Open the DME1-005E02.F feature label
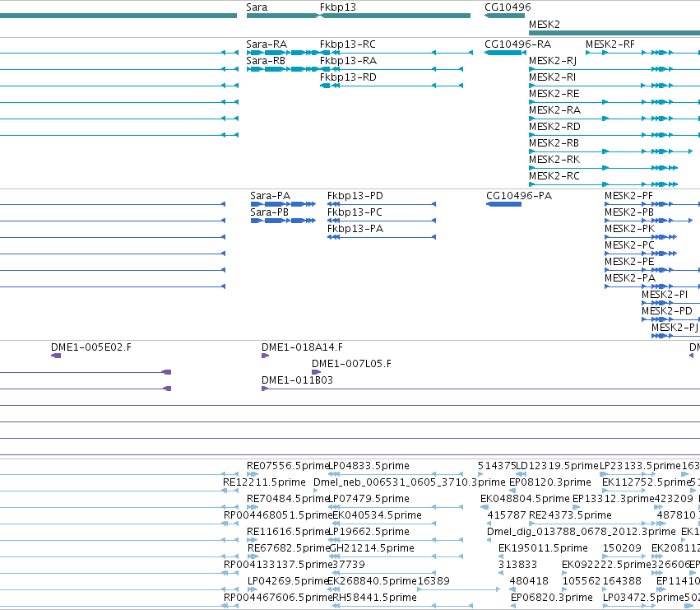700x610 pixels. pos(91,347)
